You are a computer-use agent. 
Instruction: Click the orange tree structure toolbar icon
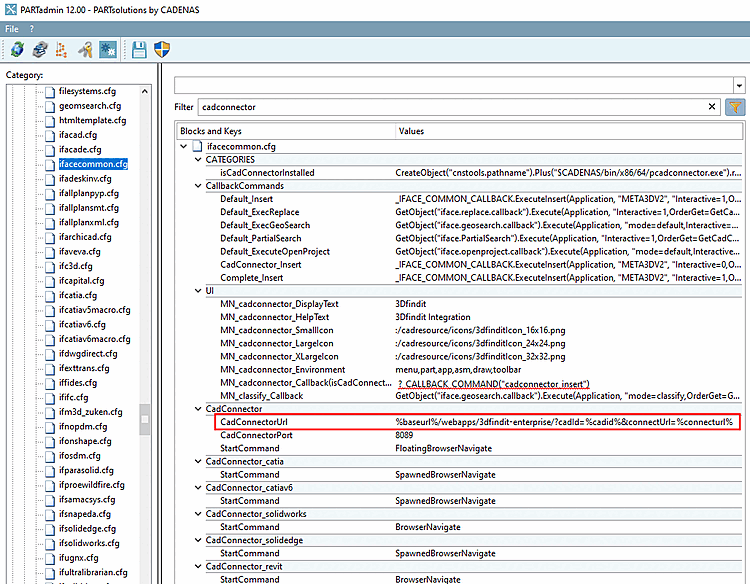point(63,49)
